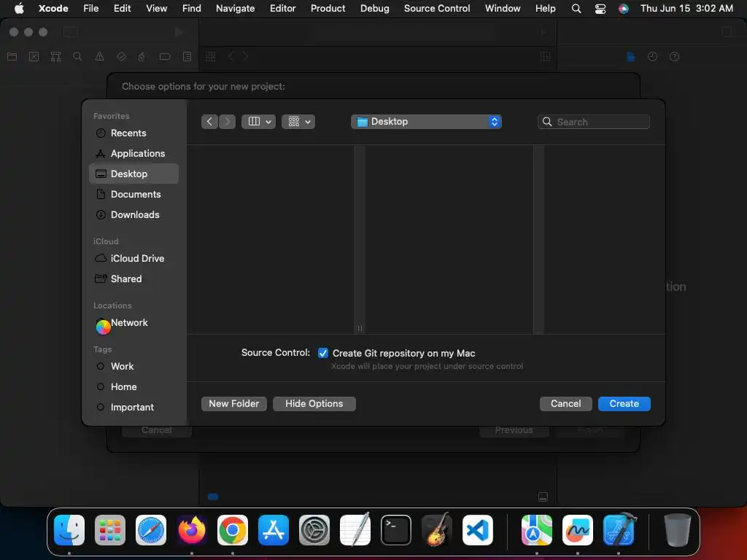Show the report navigator icon
Screen dimensions: 747x560
[187, 57]
